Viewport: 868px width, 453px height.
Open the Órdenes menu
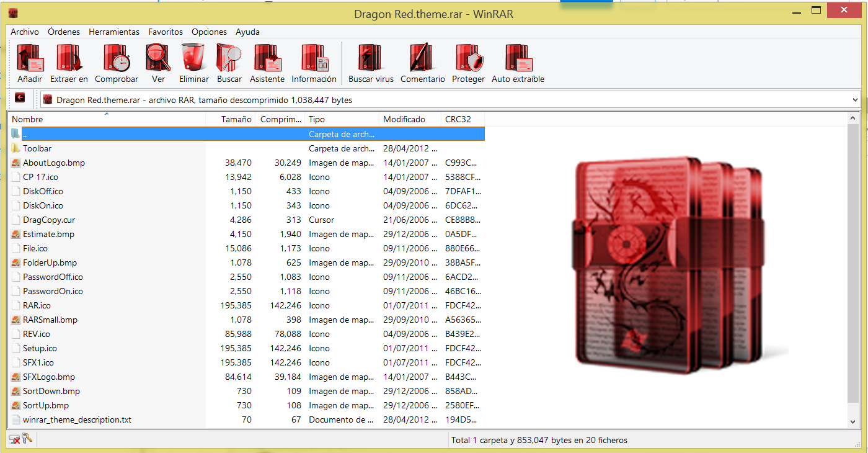[64, 32]
